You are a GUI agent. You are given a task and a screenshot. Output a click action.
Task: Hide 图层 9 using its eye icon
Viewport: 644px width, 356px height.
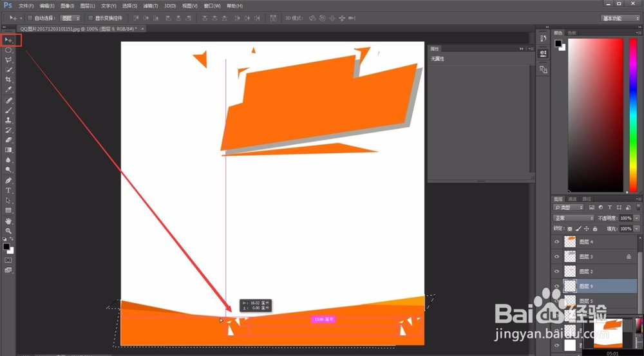pyautogui.click(x=557, y=286)
